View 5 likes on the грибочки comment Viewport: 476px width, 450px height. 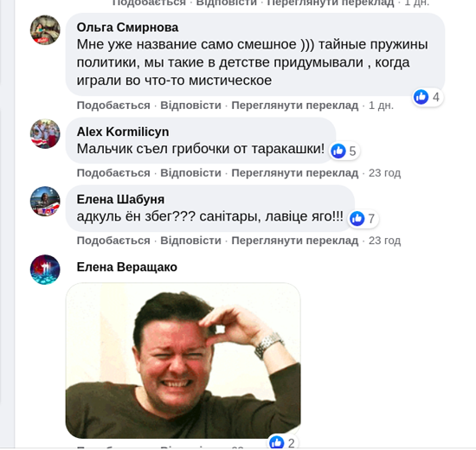pos(344,151)
